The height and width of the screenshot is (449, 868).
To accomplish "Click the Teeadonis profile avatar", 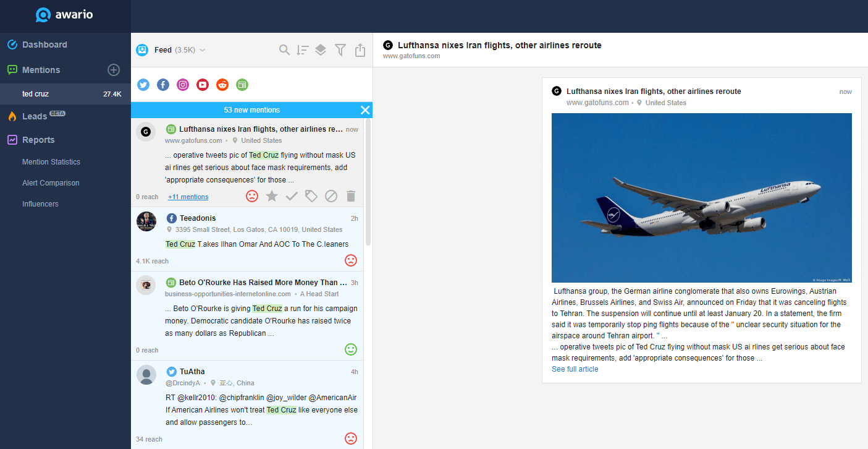I will (x=146, y=221).
